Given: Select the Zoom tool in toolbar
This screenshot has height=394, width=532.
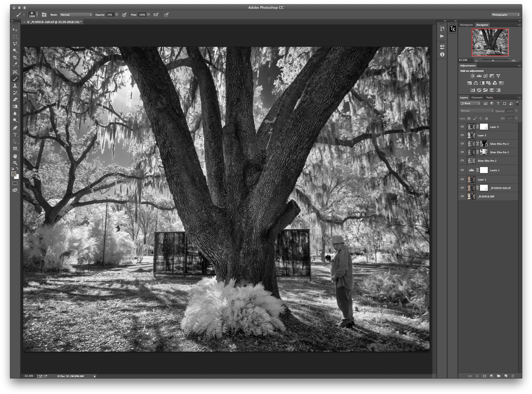Looking at the screenshot, I should pyautogui.click(x=15, y=163).
